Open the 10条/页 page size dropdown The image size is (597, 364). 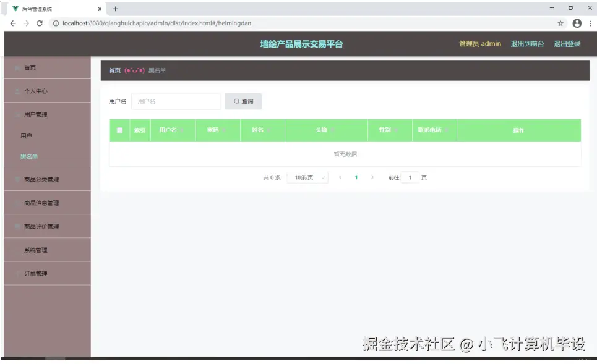[307, 177]
